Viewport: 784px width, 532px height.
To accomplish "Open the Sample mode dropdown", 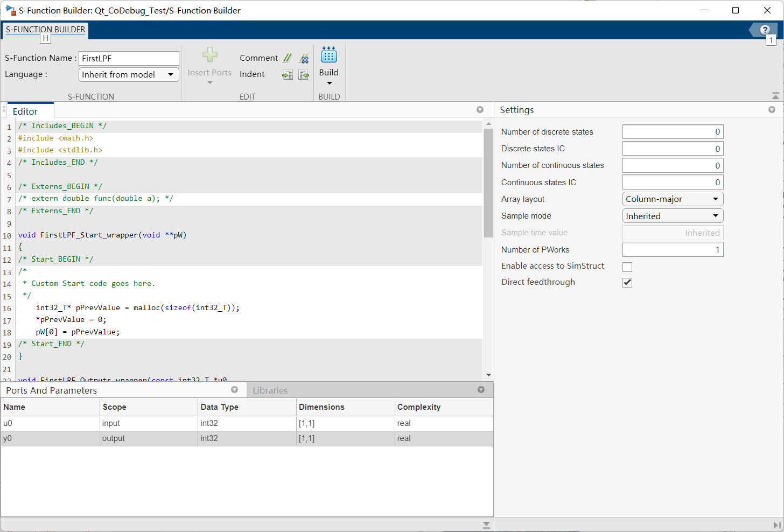I will pos(673,216).
